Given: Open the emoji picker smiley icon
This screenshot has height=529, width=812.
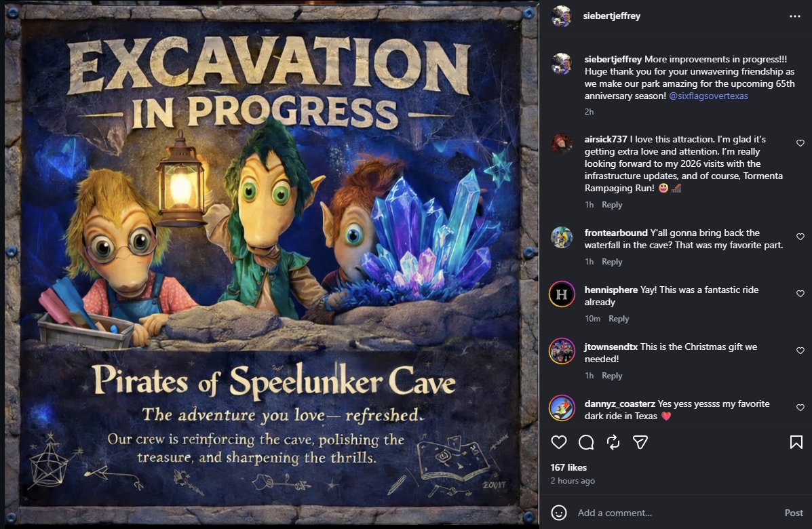Looking at the screenshot, I should click(559, 513).
